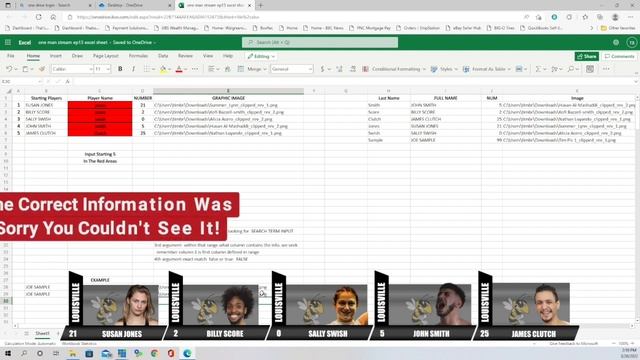This screenshot has height=360, width=640.
Task: Switch to the Formulas ribbon tab
Action: point(138,56)
